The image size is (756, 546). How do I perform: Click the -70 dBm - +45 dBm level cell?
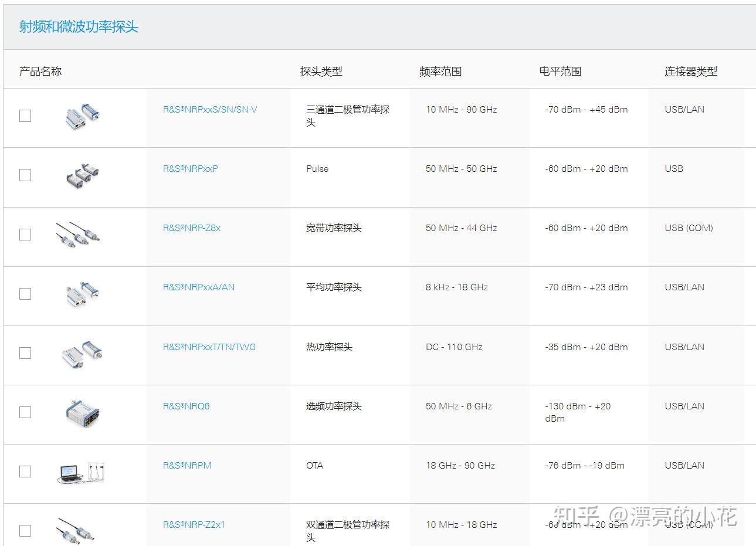click(x=587, y=110)
